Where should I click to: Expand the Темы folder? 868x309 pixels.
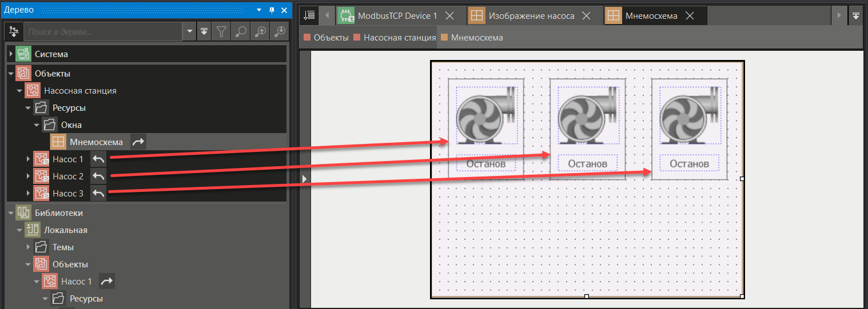click(28, 247)
